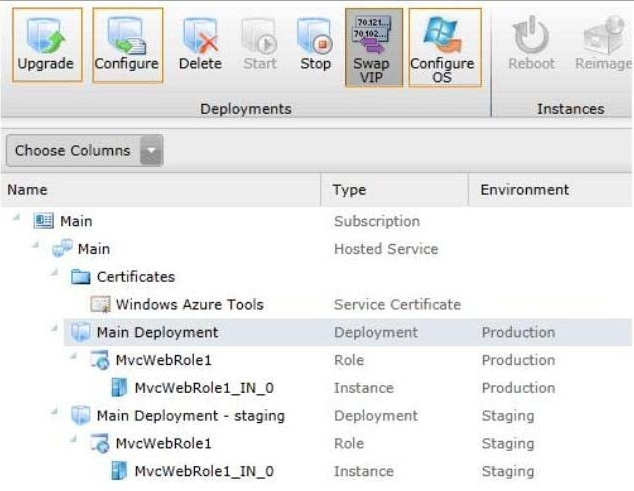Image resolution: width=634 pixels, height=491 pixels.
Task: Click the Reimage instance icon
Action: (x=603, y=44)
